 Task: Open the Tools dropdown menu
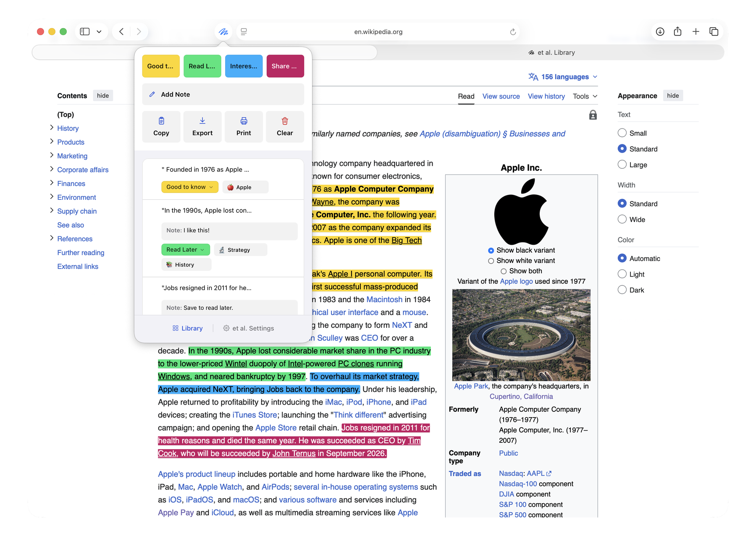585,97
